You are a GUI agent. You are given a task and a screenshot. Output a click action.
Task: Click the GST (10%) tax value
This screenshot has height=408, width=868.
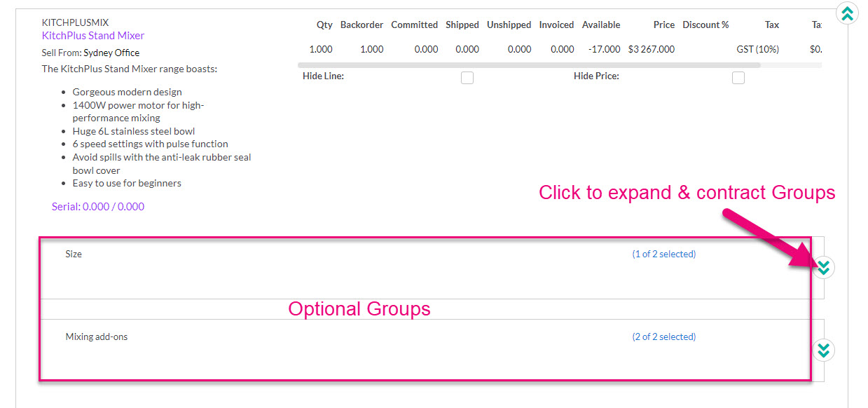[758, 49]
